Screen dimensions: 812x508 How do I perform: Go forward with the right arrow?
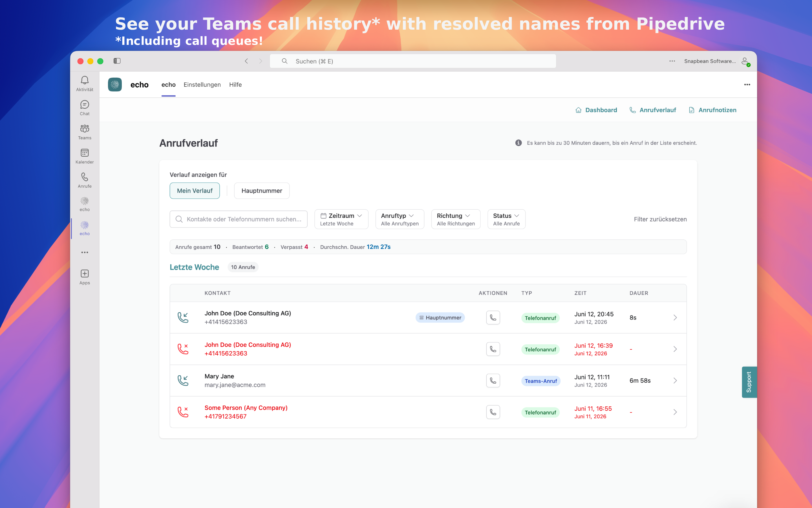tap(261, 61)
